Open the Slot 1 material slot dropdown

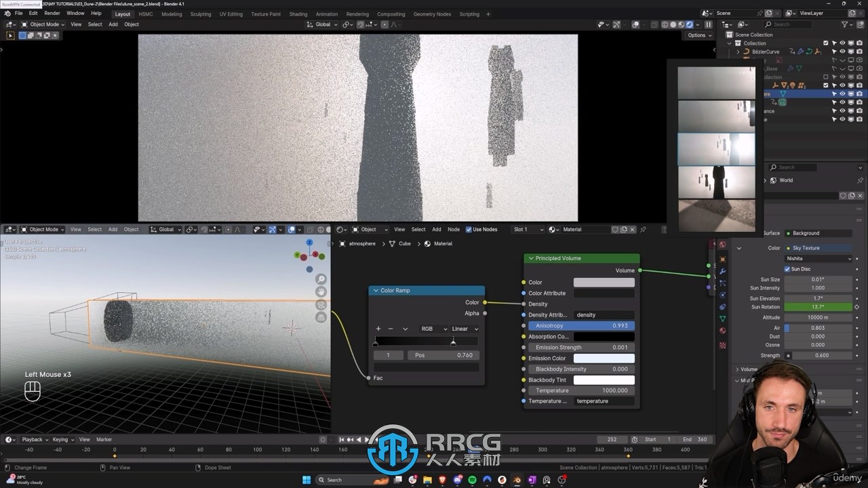click(x=528, y=229)
